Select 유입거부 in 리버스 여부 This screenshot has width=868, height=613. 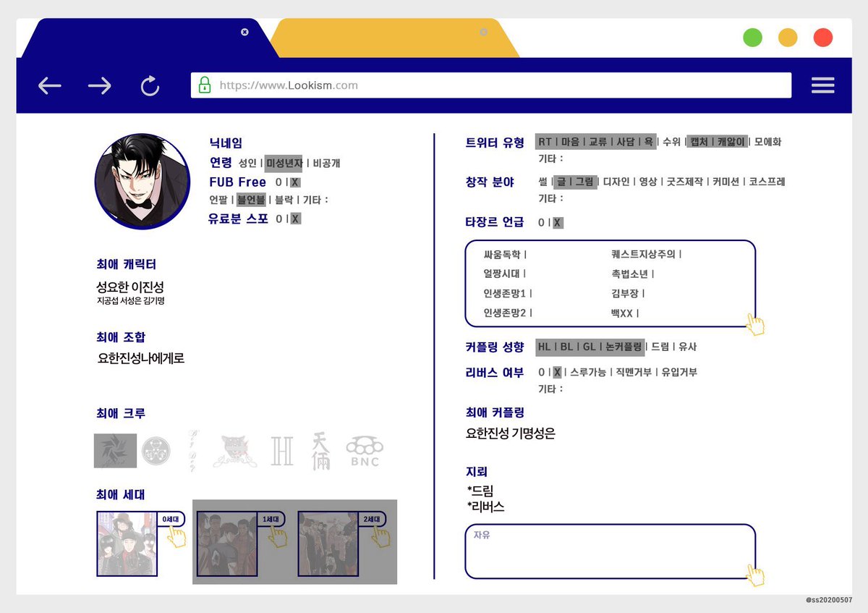(679, 372)
